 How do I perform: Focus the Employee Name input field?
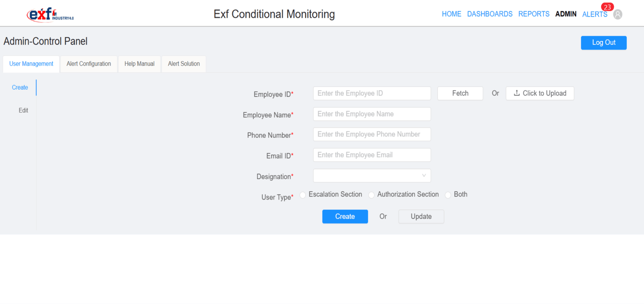coord(372,114)
